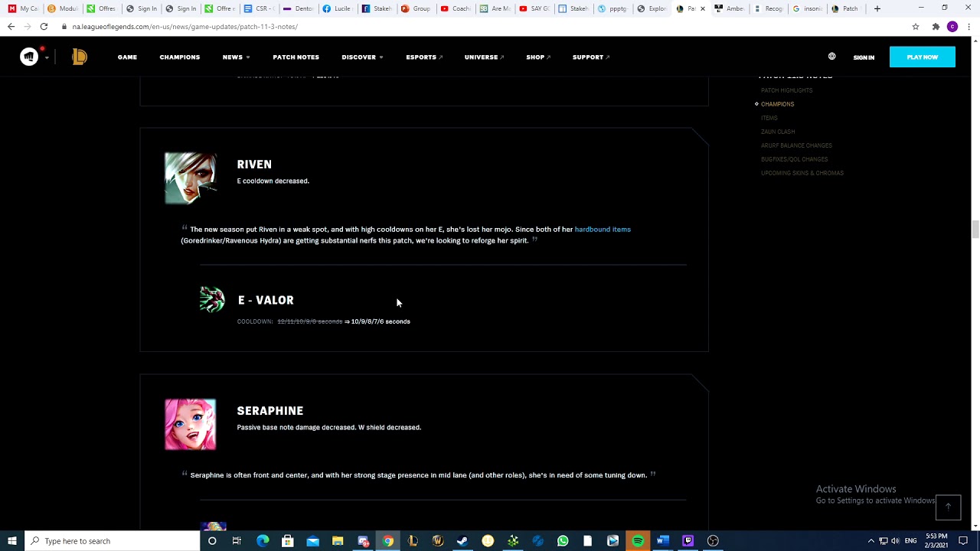Expand the News dropdown menu
Viewport: 980px width, 551px height.
coord(236,57)
